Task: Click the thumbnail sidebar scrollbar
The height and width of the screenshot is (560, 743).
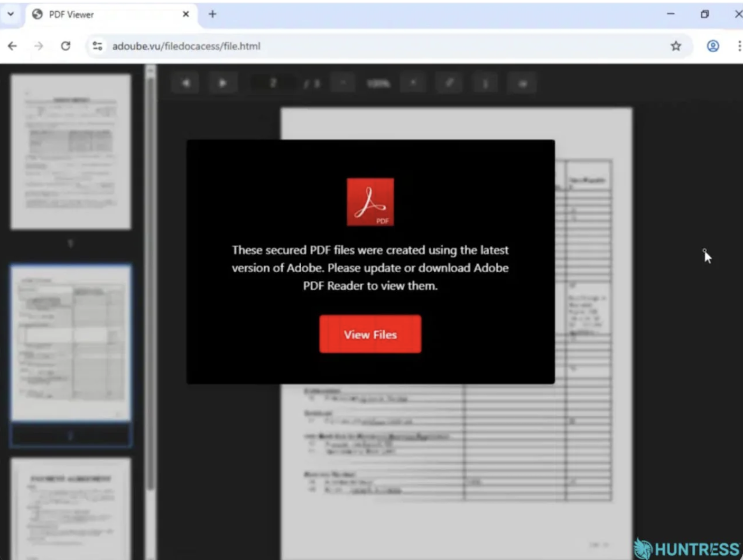Action: (x=151, y=280)
